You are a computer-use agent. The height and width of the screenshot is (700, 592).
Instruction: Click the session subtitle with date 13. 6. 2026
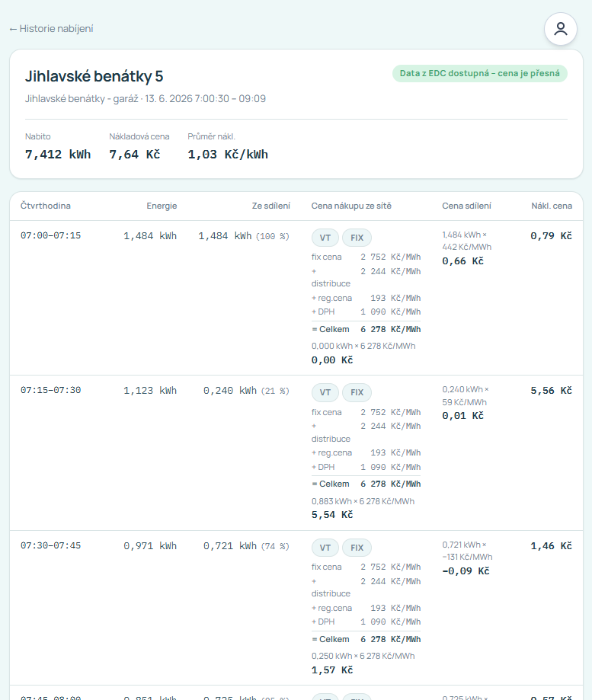coord(145,99)
